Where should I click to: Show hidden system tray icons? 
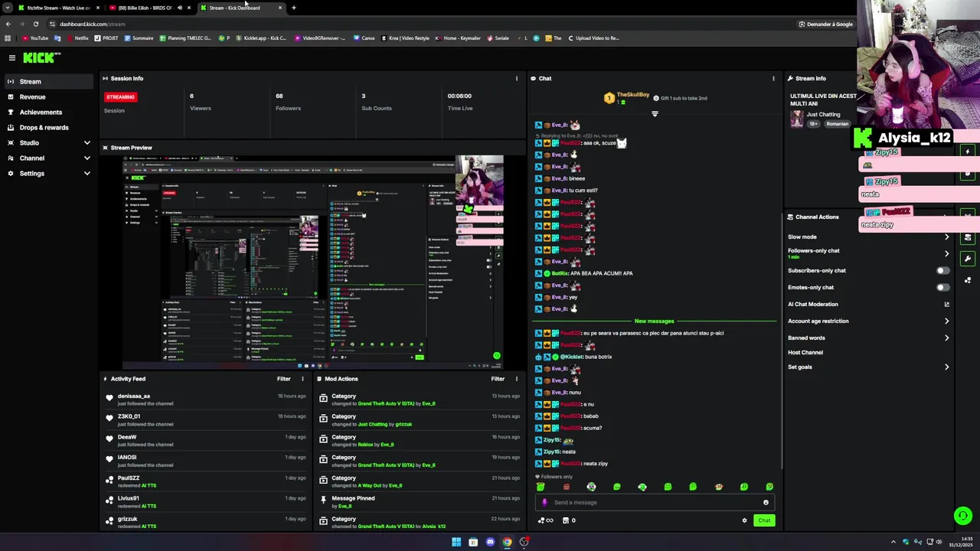[893, 542]
